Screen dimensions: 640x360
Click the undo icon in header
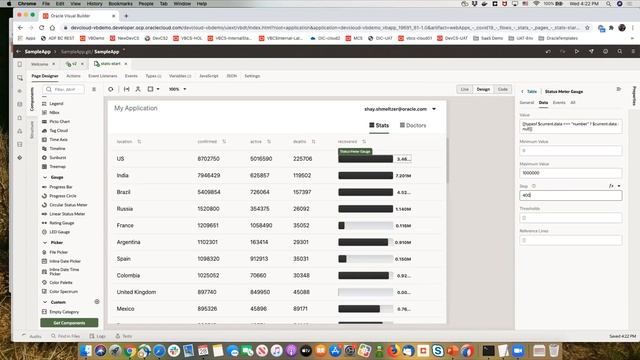coord(548,51)
